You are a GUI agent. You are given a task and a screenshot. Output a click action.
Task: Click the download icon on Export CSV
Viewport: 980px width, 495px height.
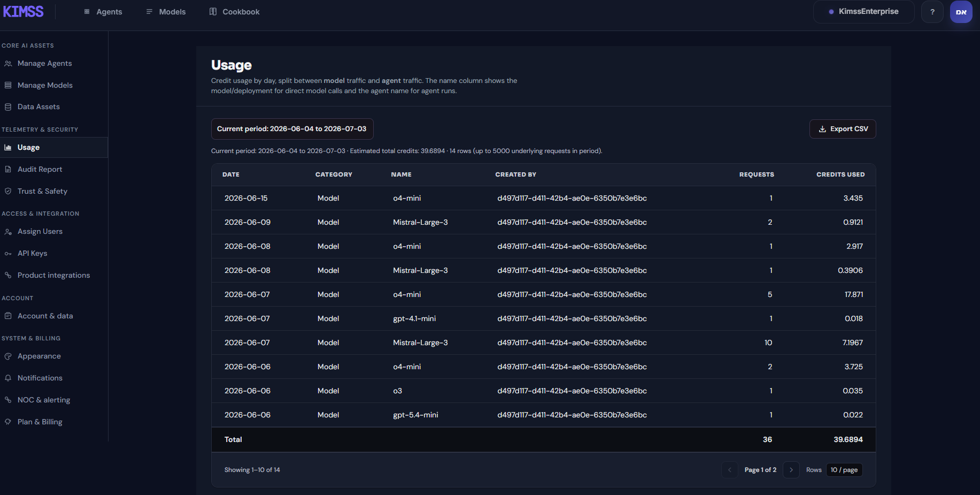coord(822,129)
